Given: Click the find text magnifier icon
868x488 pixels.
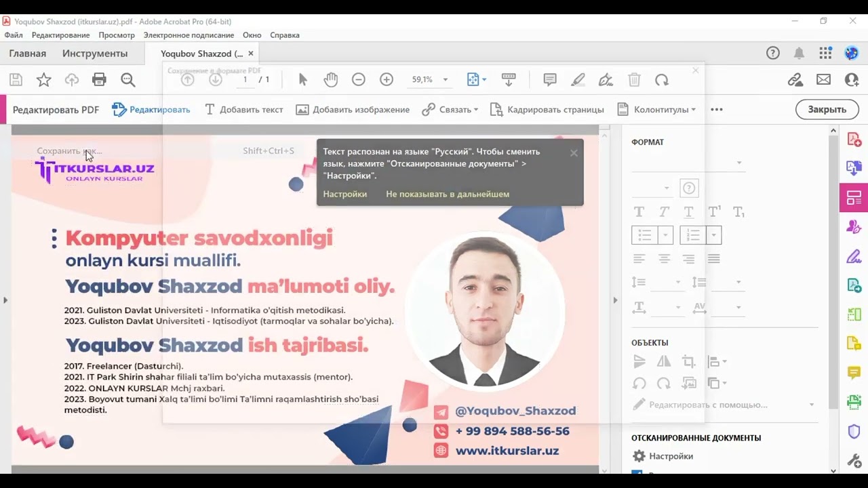Looking at the screenshot, I should 128,80.
